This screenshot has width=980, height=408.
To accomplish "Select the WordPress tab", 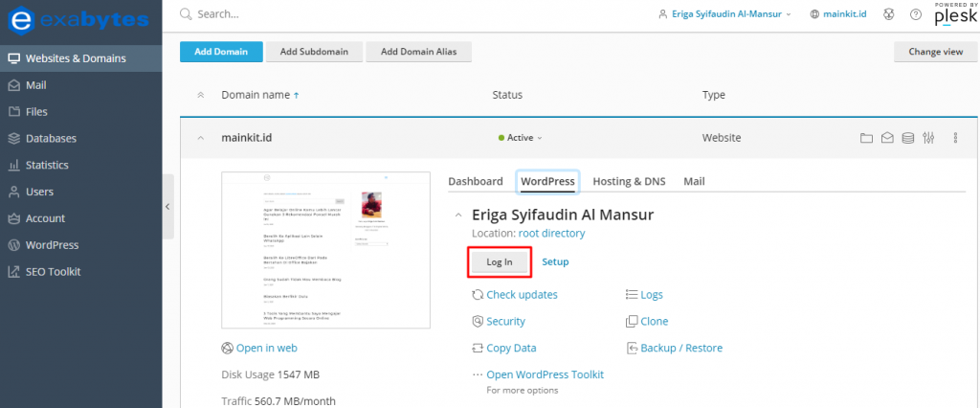I will pos(547,181).
